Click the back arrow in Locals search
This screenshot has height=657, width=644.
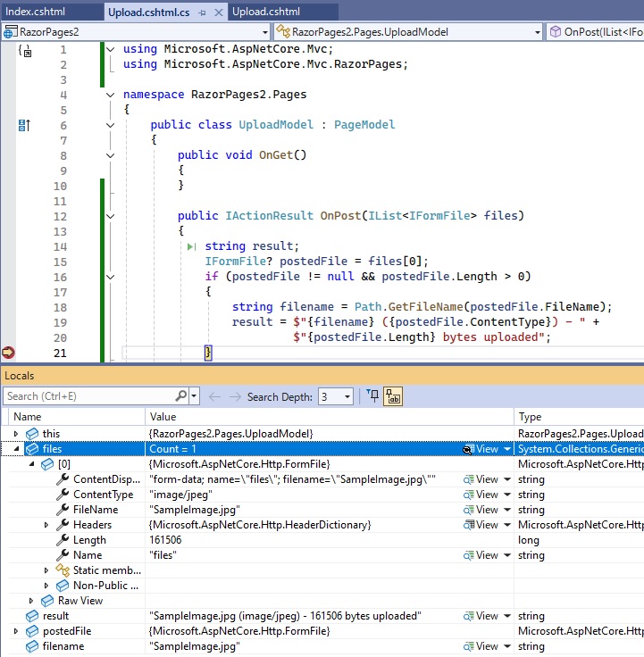pyautogui.click(x=214, y=396)
